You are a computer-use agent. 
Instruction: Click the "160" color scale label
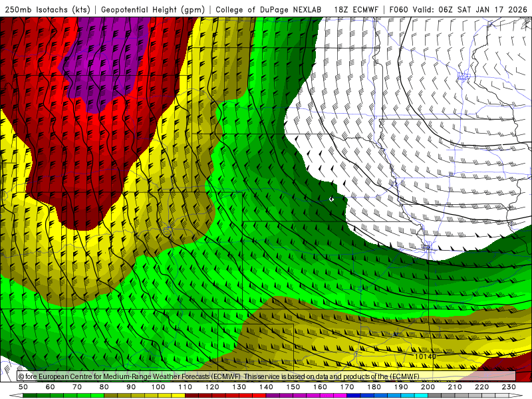click(x=321, y=387)
